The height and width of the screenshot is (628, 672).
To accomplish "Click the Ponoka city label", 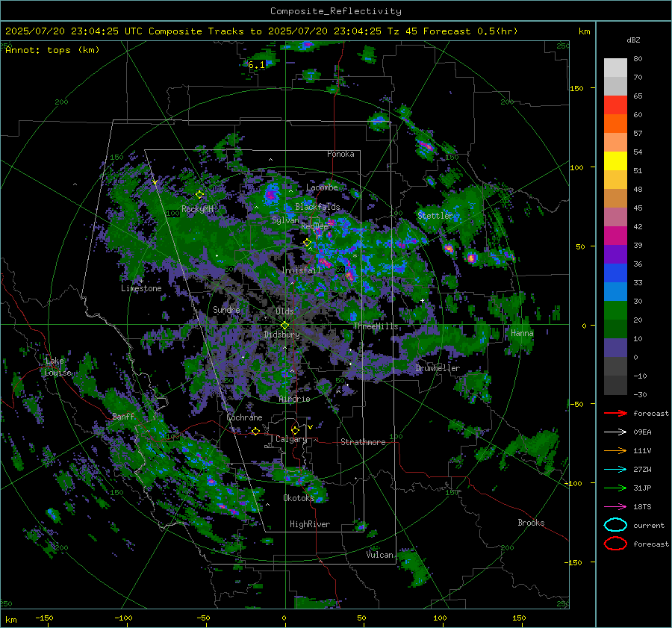I will (x=340, y=154).
